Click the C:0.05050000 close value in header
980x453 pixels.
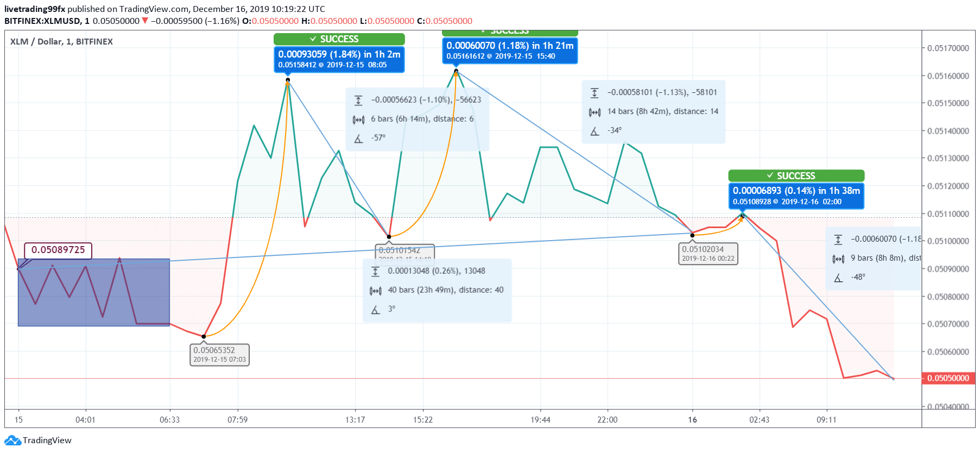tap(445, 21)
